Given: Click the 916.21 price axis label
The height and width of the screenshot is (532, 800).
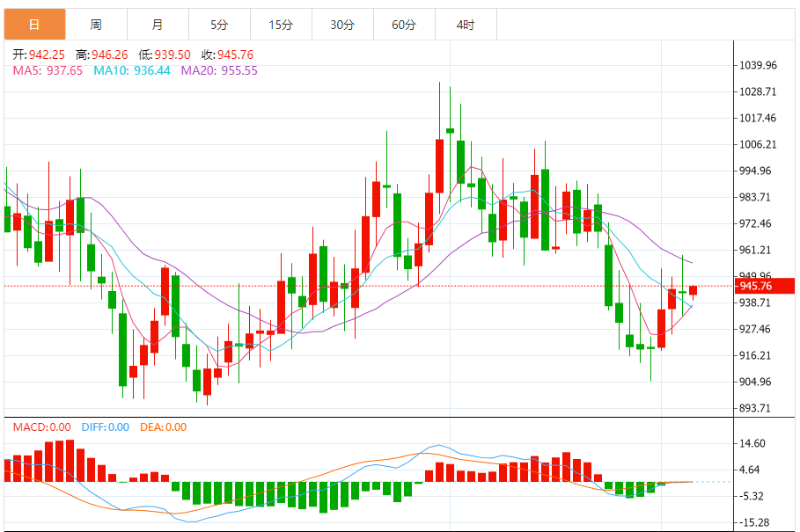Looking at the screenshot, I should click(x=756, y=355).
